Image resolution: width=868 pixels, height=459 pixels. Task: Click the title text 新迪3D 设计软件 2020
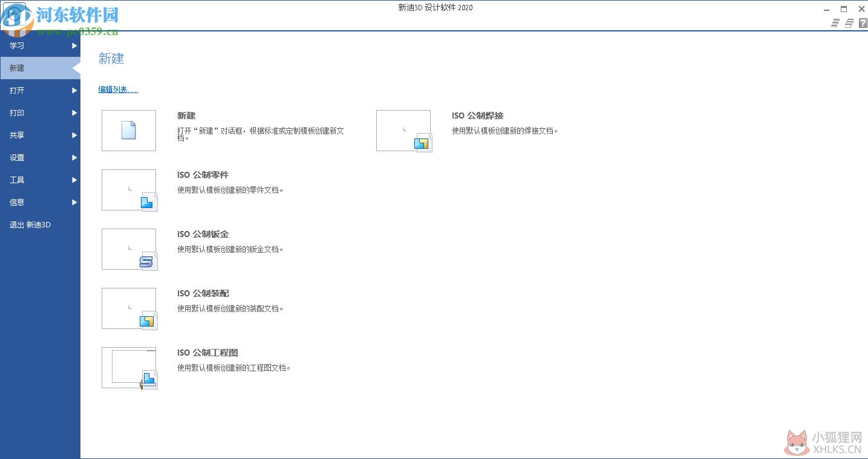click(436, 8)
